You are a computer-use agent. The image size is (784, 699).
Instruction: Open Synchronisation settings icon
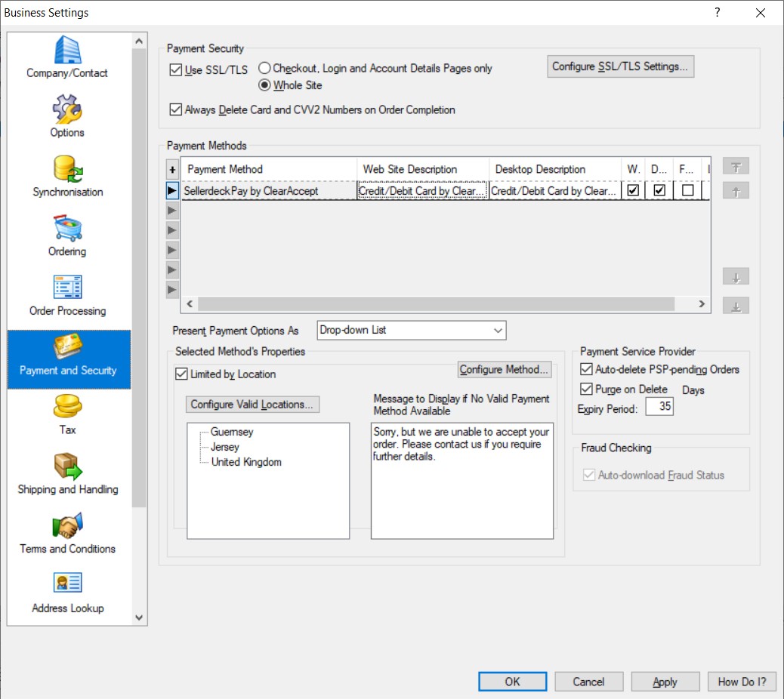click(67, 169)
